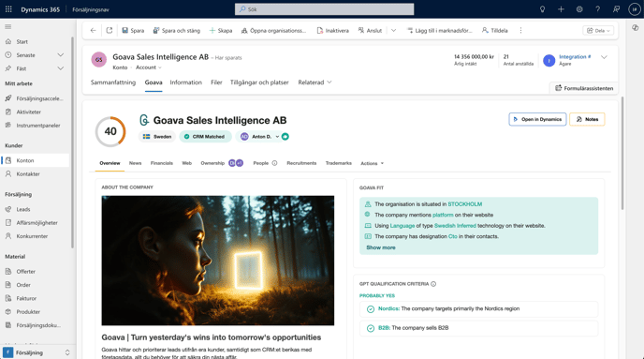This screenshot has width=644, height=359.
Task: Open the Tillgångar och platser tab
Action: click(259, 82)
